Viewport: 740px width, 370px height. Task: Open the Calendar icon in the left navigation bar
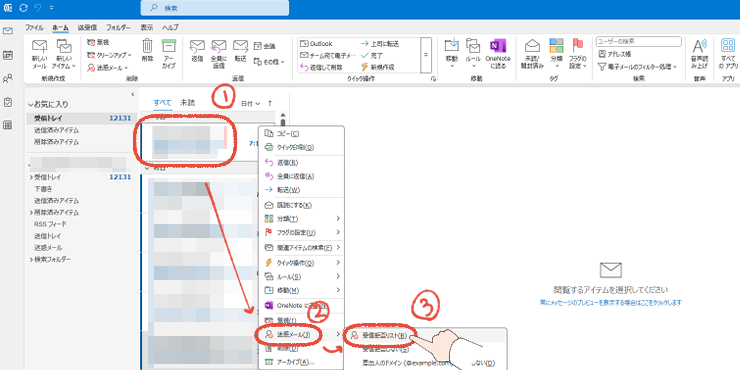(8, 55)
